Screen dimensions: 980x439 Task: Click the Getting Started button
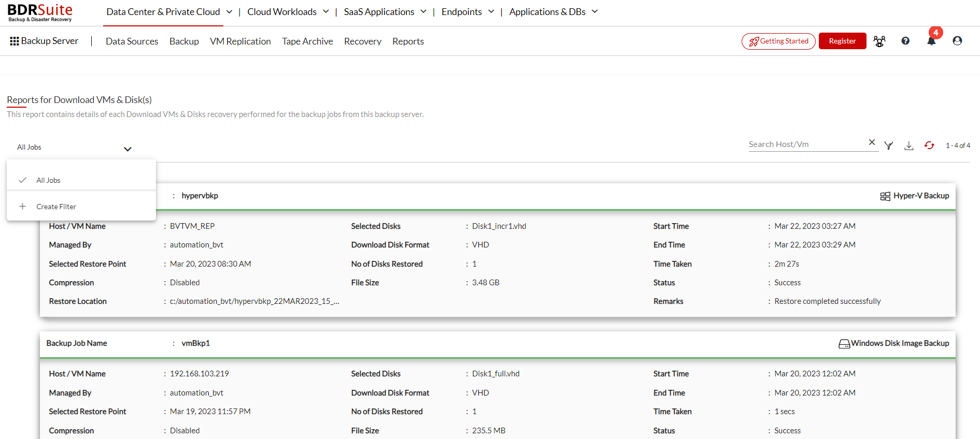[778, 41]
